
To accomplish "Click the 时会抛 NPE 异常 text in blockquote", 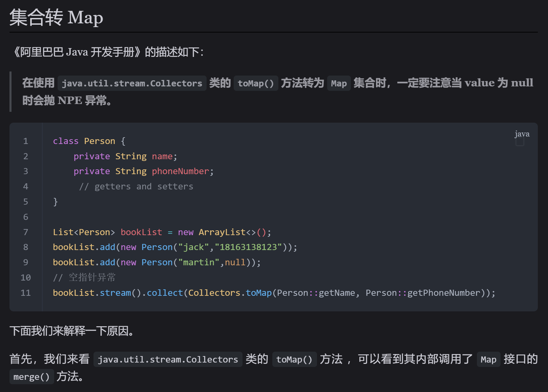I will (x=67, y=101).
